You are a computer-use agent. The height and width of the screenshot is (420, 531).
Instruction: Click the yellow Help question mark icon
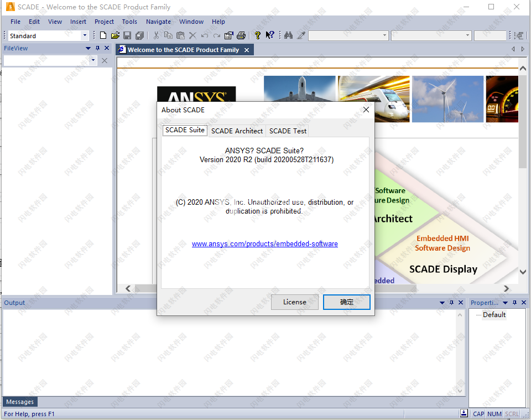tap(258, 35)
